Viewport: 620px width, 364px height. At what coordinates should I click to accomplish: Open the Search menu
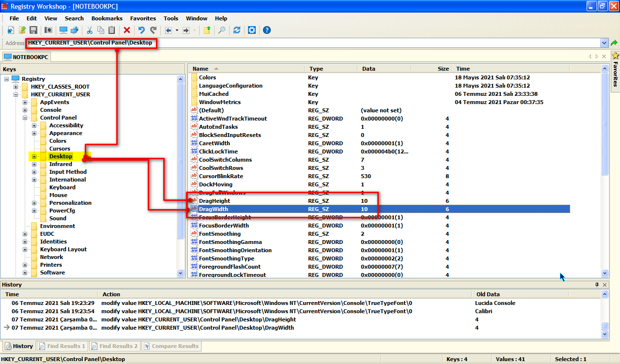74,18
